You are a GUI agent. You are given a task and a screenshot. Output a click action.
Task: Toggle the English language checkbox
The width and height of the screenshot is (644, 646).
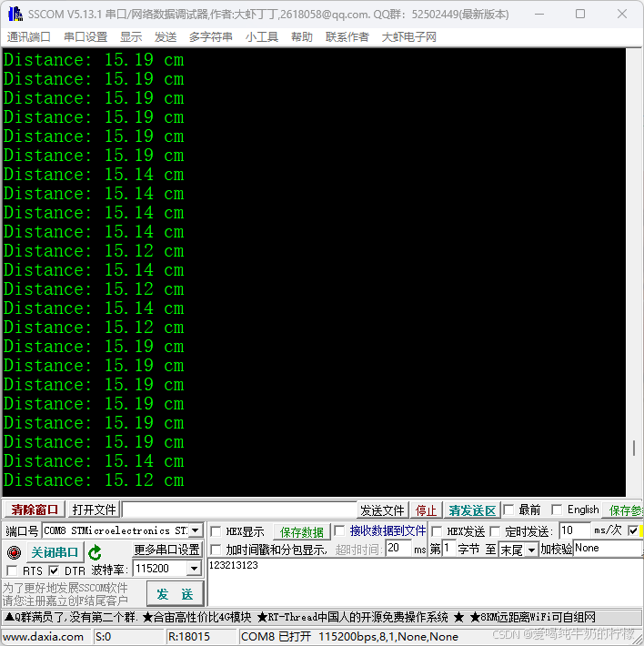coord(557,510)
